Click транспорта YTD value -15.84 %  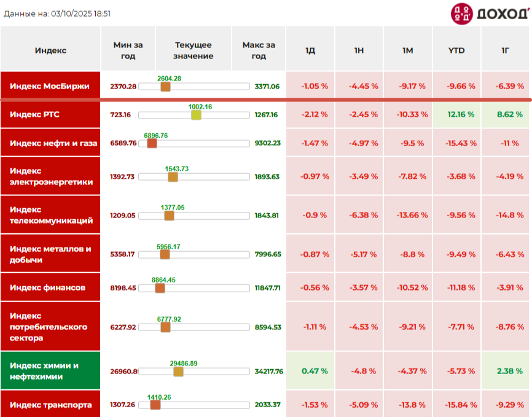(x=461, y=405)
